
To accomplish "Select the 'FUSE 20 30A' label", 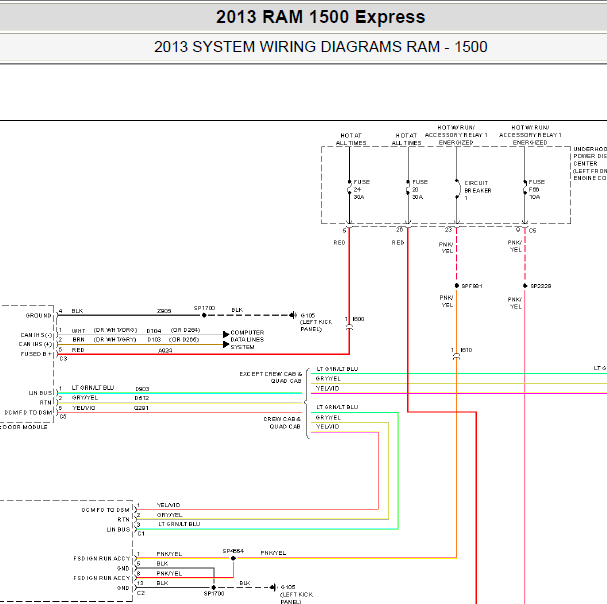I will pyautogui.click(x=420, y=189).
